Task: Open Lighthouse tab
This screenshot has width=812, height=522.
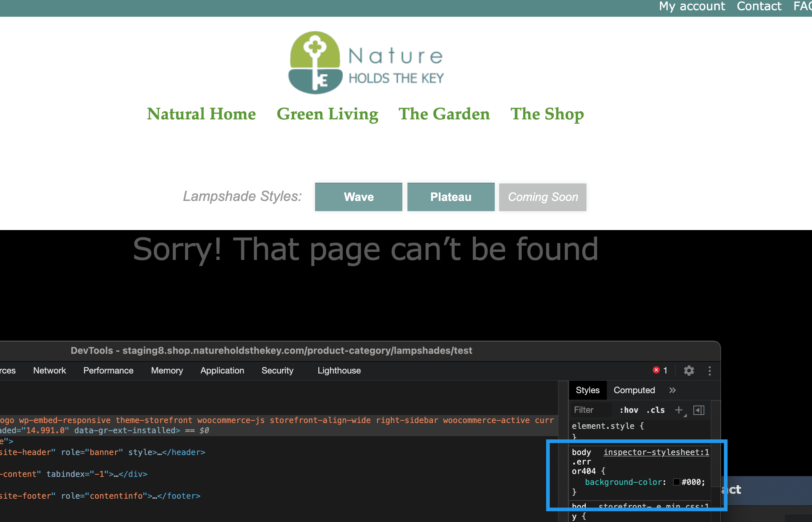Action: (339, 371)
